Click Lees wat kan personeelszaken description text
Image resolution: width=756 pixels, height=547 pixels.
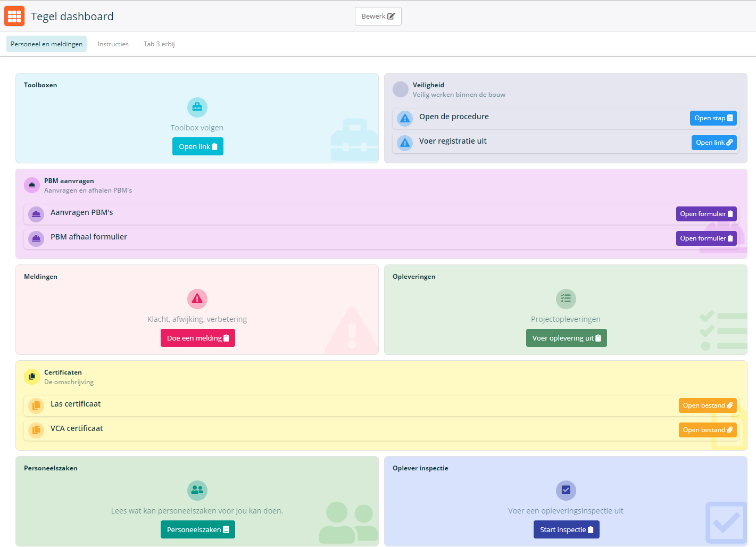tap(197, 511)
